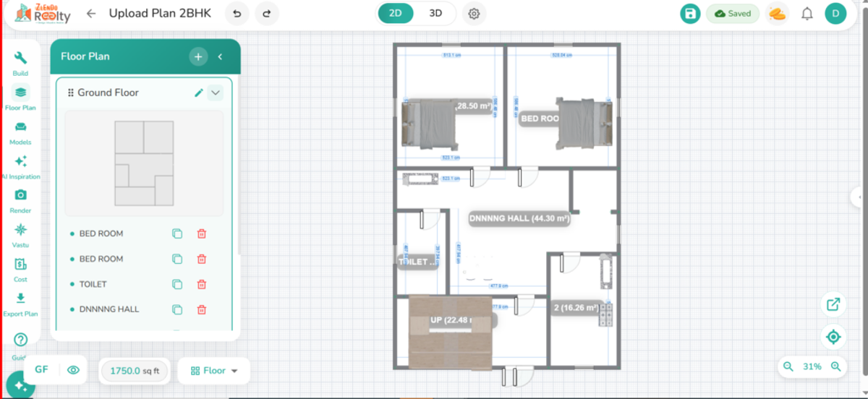Click the BED ROO label on canvas
The height and width of the screenshot is (399, 868).
540,119
